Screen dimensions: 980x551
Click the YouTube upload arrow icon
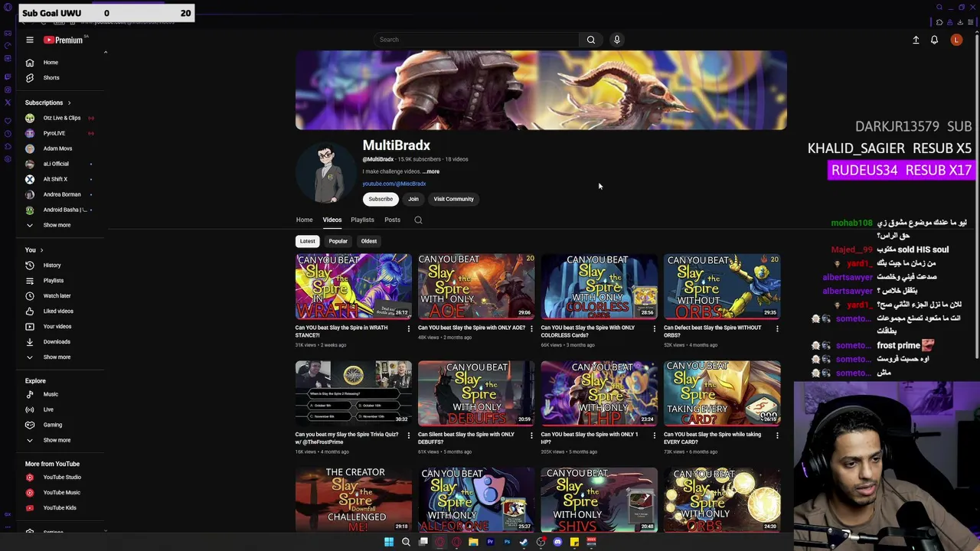tap(916, 40)
